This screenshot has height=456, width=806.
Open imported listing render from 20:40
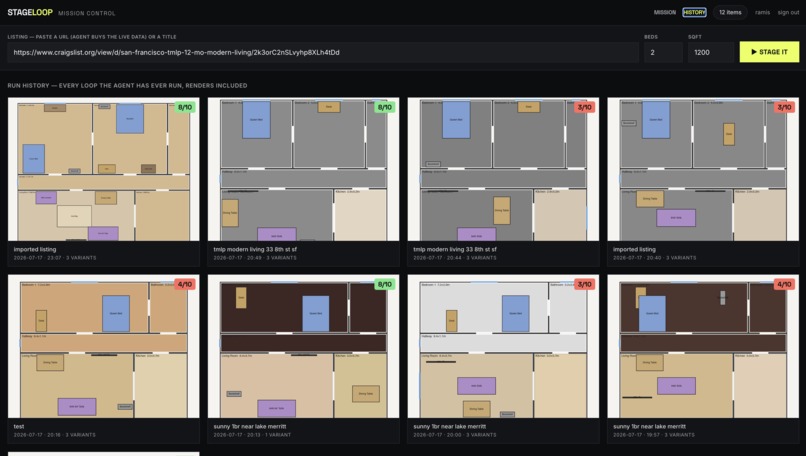[703, 169]
